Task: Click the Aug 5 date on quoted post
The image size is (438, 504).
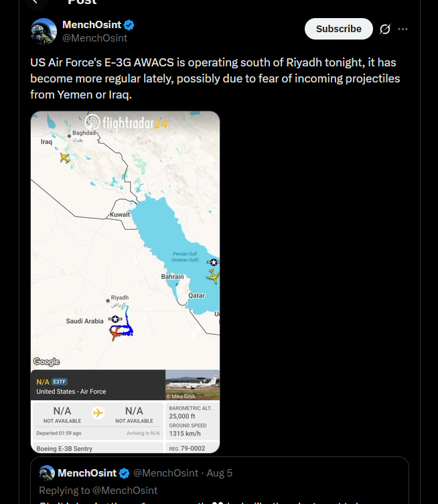Action: click(x=219, y=473)
